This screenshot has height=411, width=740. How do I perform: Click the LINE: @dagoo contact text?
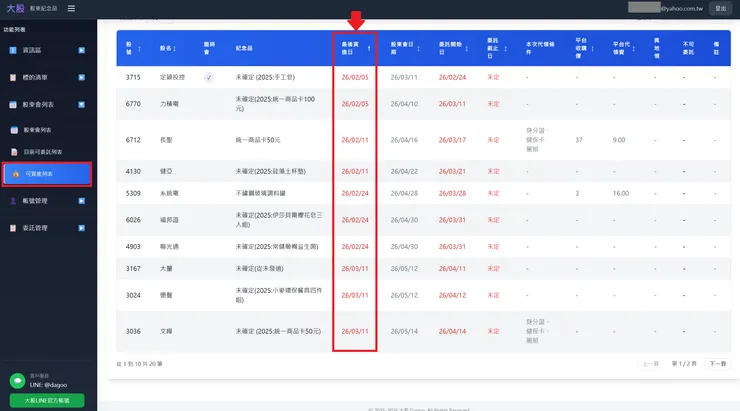[48, 385]
